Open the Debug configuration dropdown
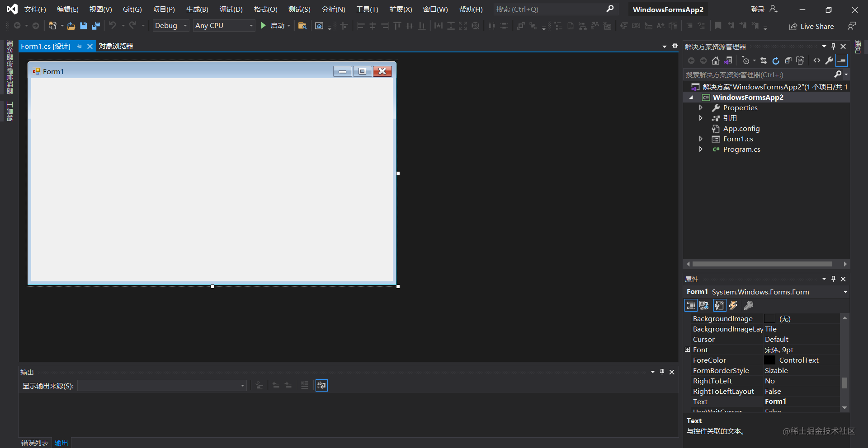This screenshot has width=868, height=448. 171,26
